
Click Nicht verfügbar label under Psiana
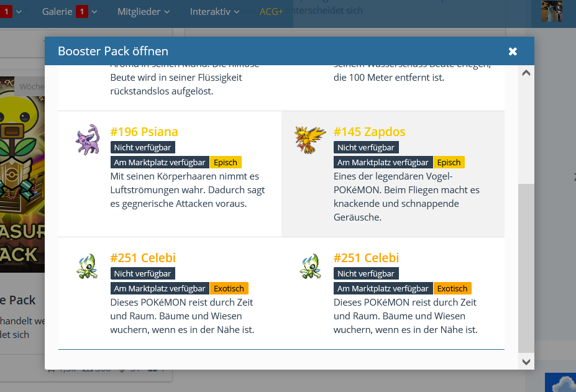(x=143, y=147)
